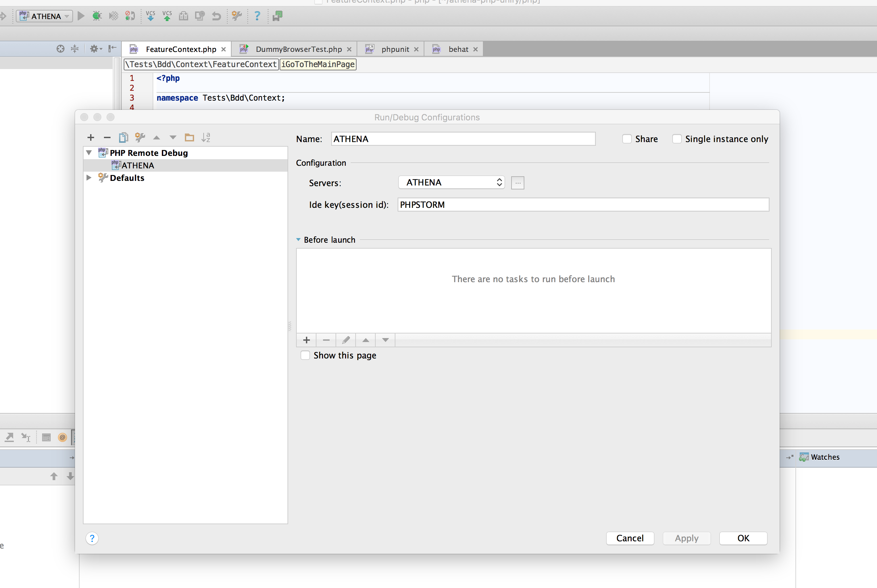
Task: Open servers settings with the ellipsis button
Action: click(517, 183)
